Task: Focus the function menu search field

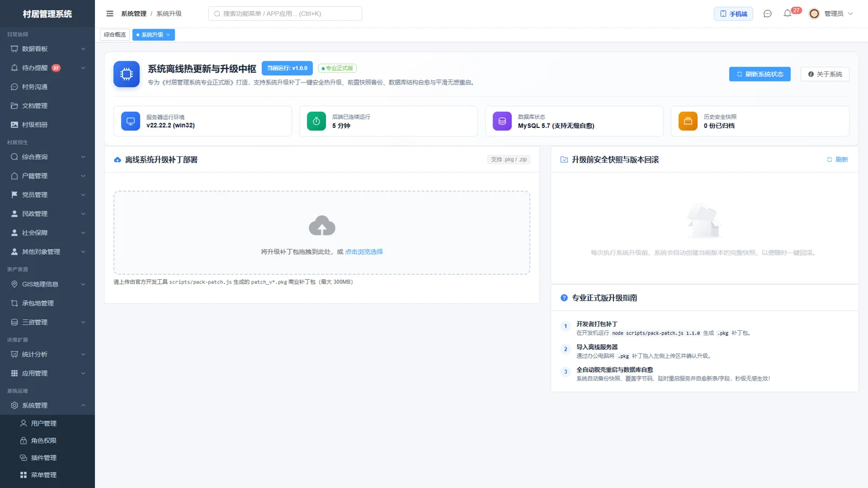Action: tap(285, 14)
